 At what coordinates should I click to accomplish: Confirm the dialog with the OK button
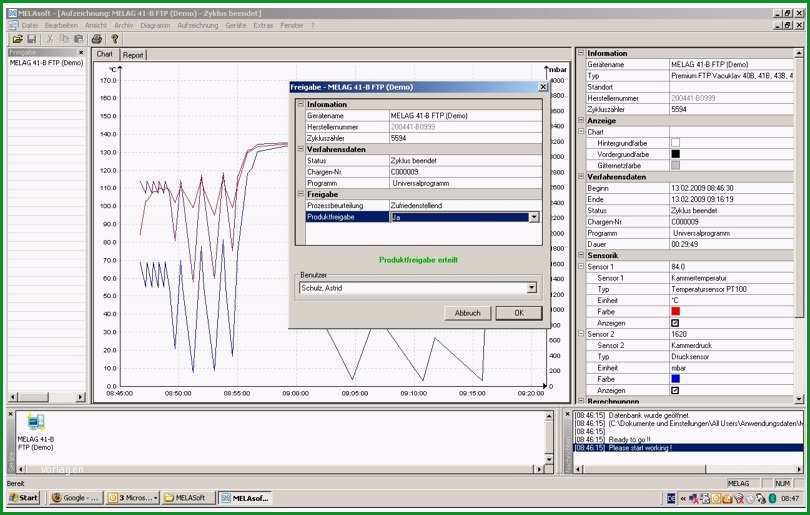(519, 313)
